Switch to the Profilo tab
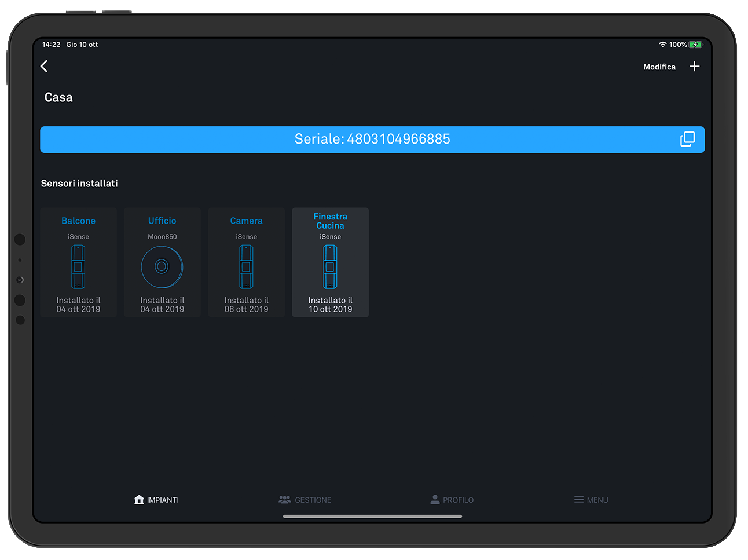The height and width of the screenshot is (560, 748). pyautogui.click(x=452, y=500)
